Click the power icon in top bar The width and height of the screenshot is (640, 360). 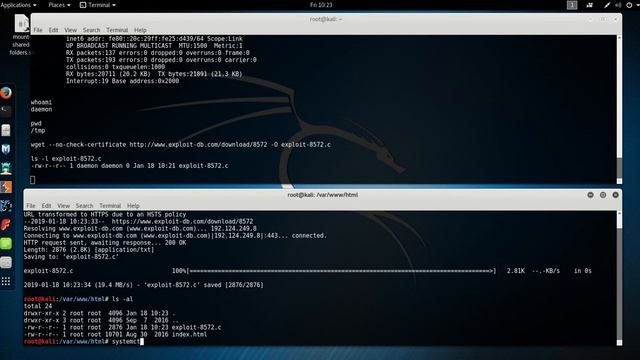[x=629, y=5]
